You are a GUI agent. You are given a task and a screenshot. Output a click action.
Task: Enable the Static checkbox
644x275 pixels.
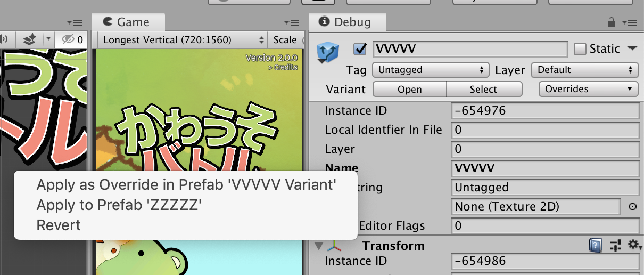[580, 49]
